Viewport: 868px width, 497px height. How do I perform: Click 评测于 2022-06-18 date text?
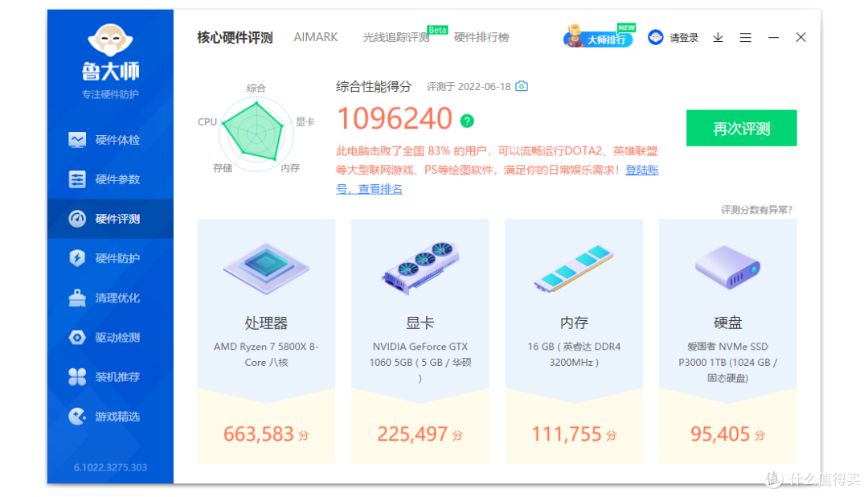click(x=469, y=86)
